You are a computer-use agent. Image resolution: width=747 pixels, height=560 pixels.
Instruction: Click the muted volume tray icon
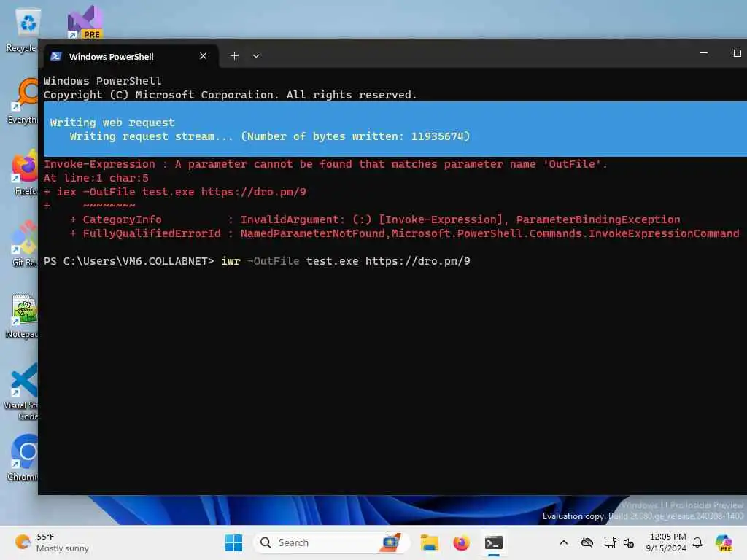coord(629,542)
